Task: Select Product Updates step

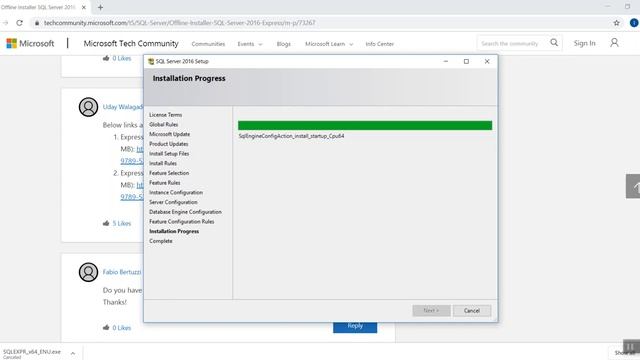Action: 169,144
